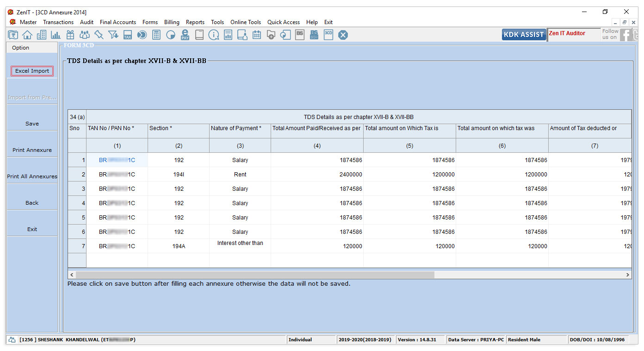Click the blue round X toolbar icon

343,35
